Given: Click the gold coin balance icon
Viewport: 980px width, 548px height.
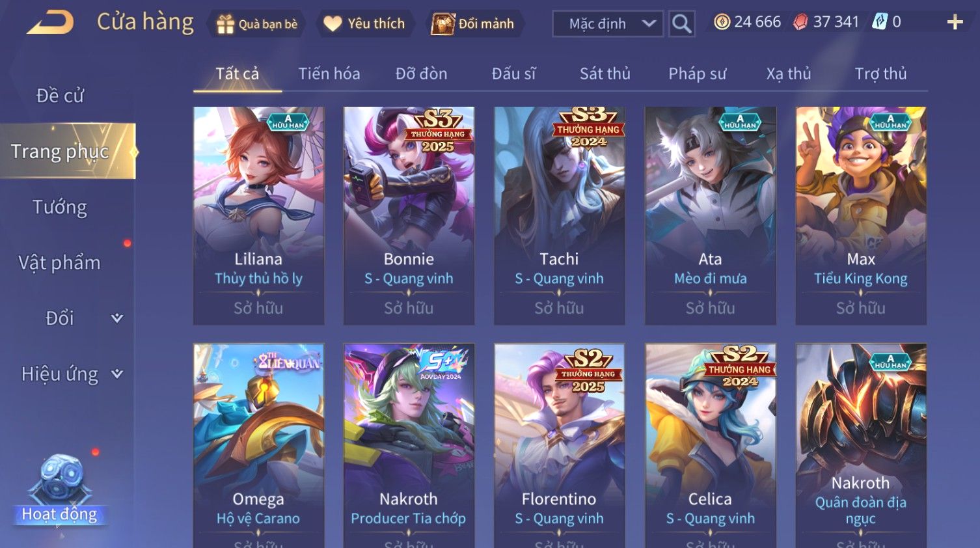Looking at the screenshot, I should click(x=722, y=22).
